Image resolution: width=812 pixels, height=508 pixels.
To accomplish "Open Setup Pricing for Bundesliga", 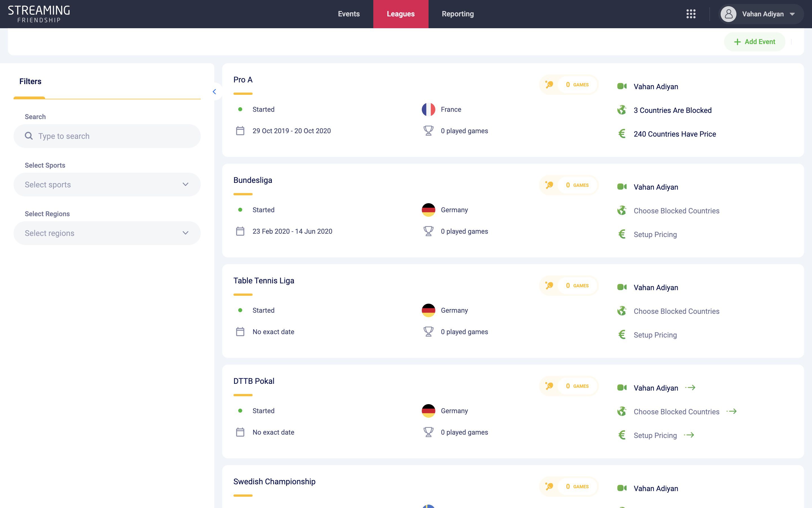I will (x=655, y=235).
